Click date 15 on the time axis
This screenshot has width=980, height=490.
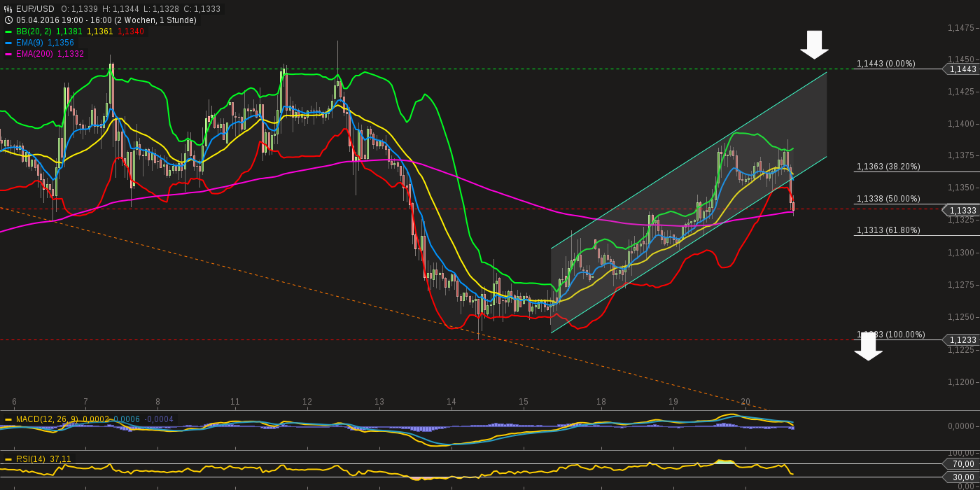click(524, 402)
